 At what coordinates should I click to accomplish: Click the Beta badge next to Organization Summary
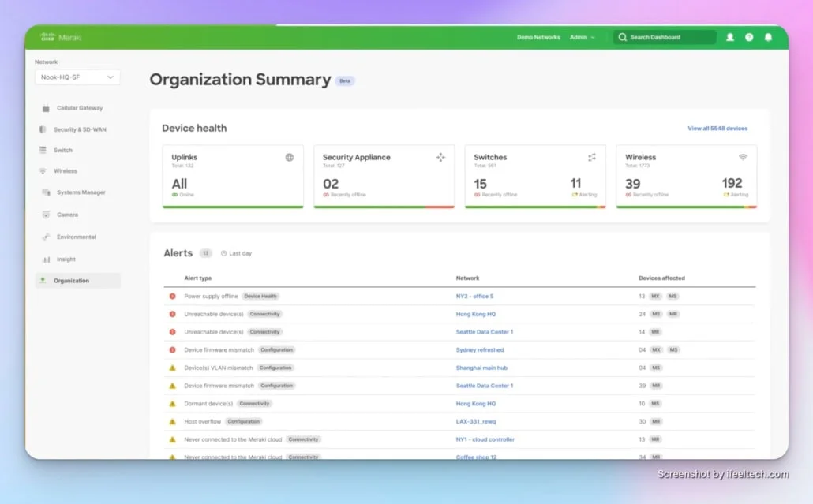(344, 80)
